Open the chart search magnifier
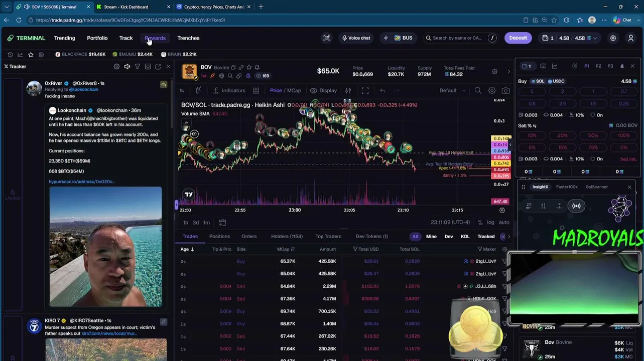Screen dimensions: 644x361 point(478,91)
